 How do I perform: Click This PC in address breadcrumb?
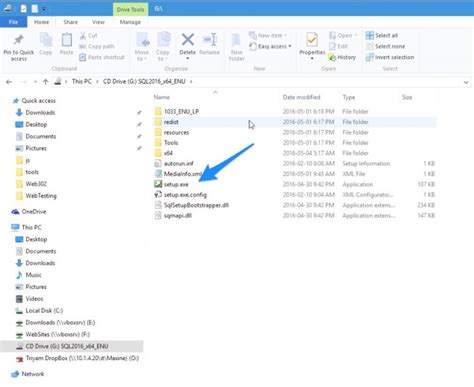pos(82,81)
